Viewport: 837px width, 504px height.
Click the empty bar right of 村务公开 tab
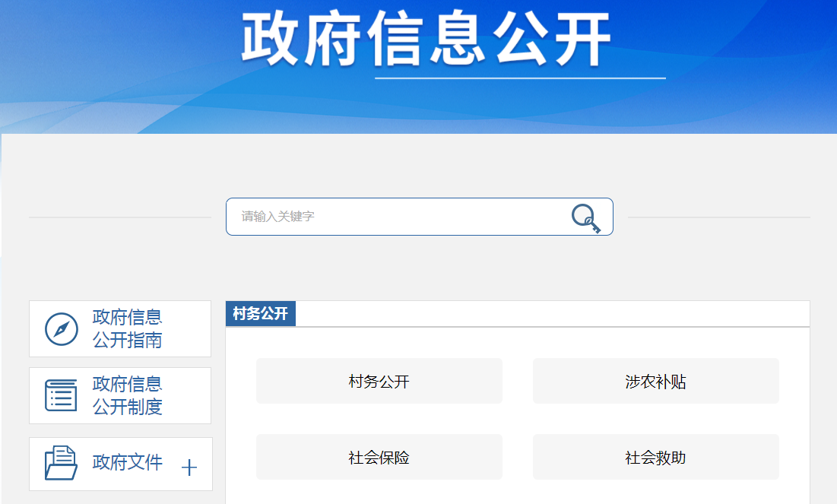coord(547,313)
